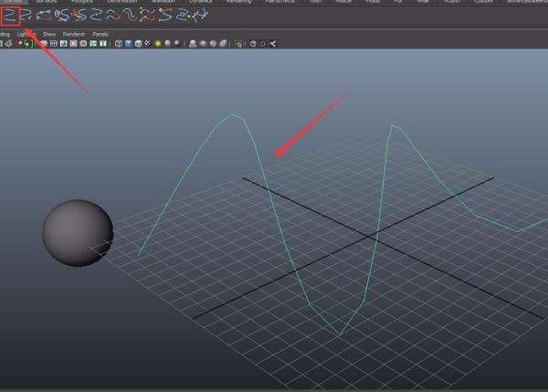
Task: Toggle the Safe Title panel icon
Action: click(x=102, y=44)
